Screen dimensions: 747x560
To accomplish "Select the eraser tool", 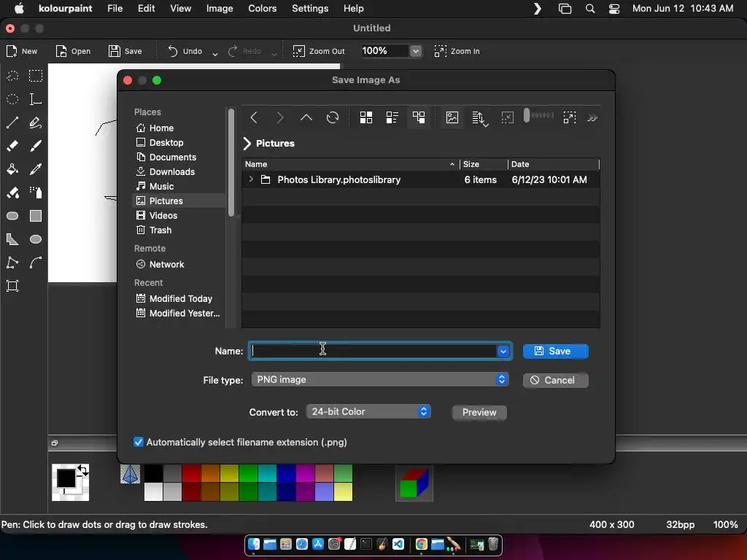I will pyautogui.click(x=12, y=146).
